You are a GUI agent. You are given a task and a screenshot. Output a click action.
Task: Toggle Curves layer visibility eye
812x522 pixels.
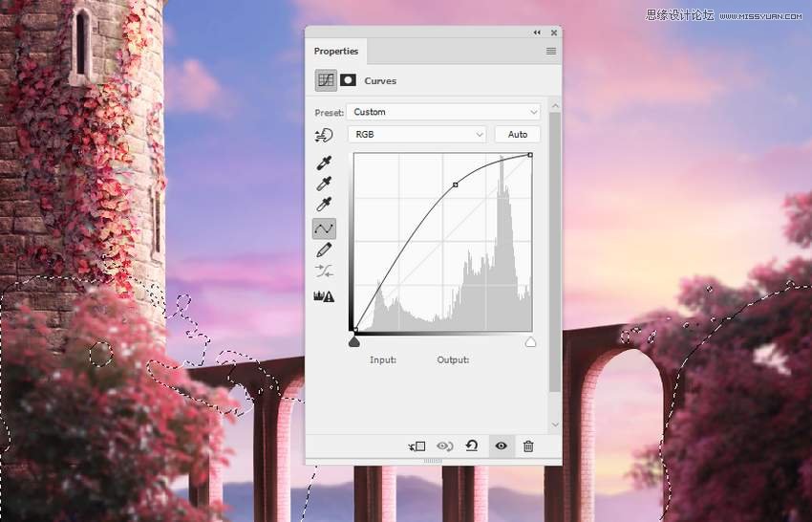501,446
